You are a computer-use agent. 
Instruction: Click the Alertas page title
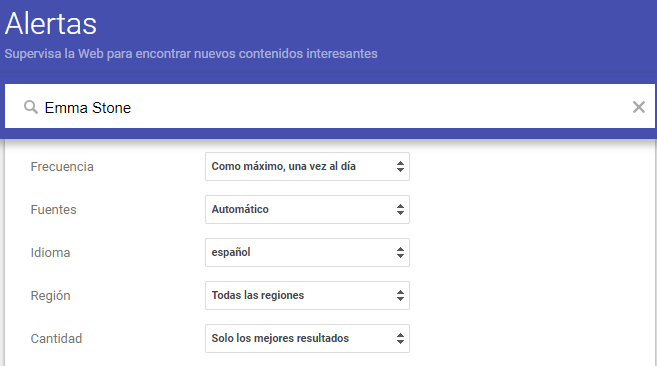tap(51, 23)
